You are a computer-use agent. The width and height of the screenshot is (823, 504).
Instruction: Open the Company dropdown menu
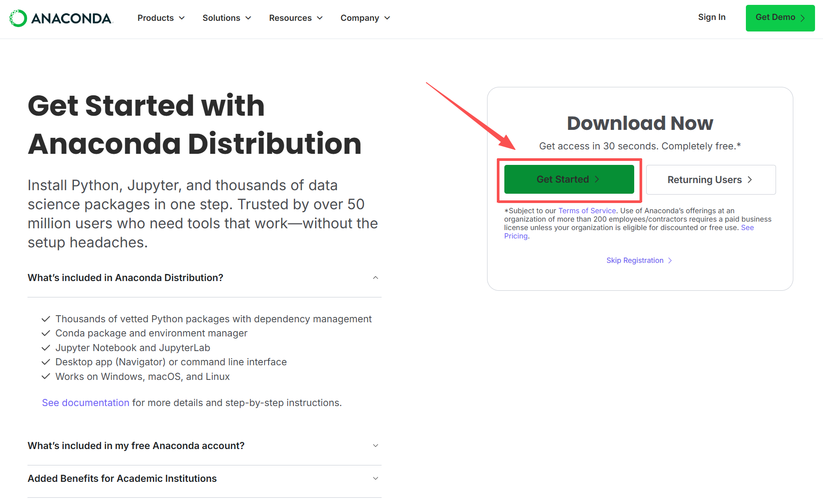coord(365,18)
